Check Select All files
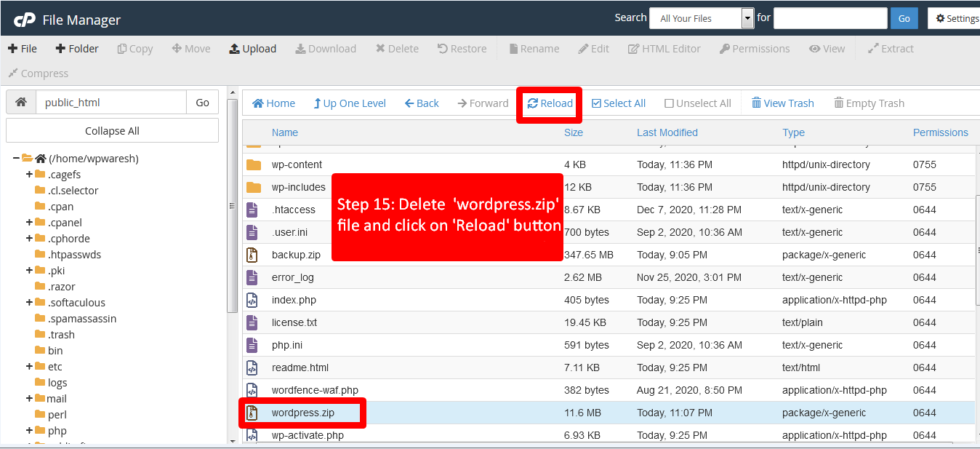Viewport: 980px width, 449px height. coord(619,103)
